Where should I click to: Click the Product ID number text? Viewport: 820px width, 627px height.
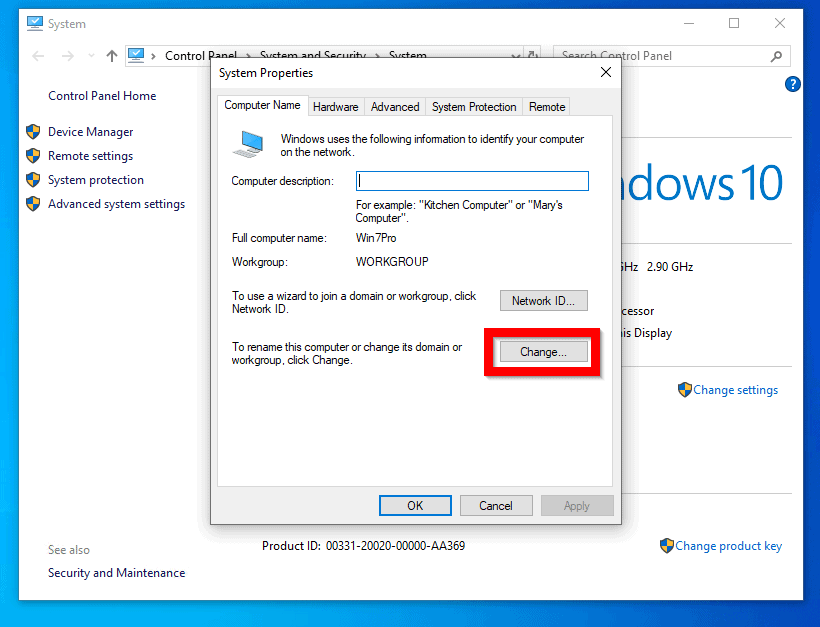pos(395,546)
